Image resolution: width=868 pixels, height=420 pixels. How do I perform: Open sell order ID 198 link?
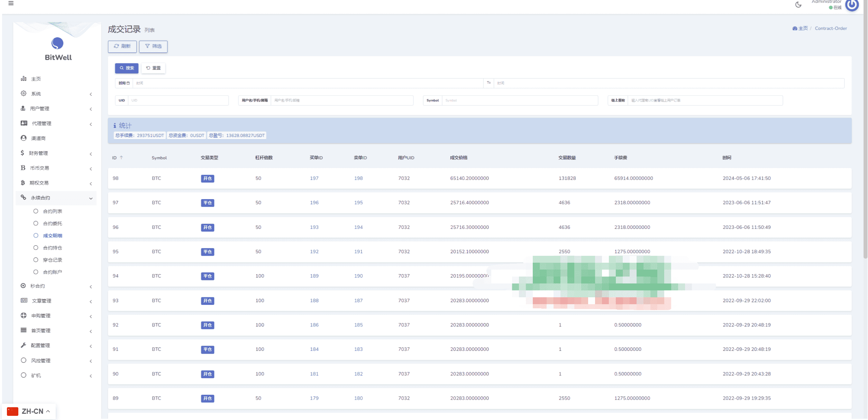click(358, 178)
